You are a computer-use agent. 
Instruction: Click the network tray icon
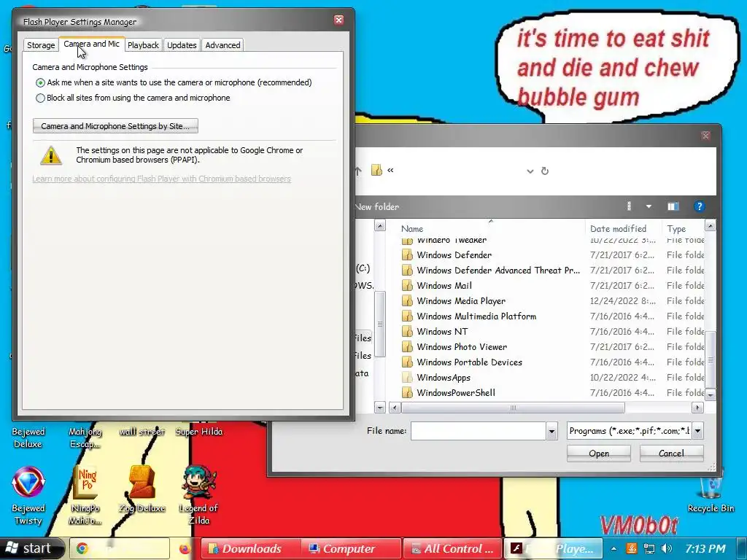click(649, 548)
